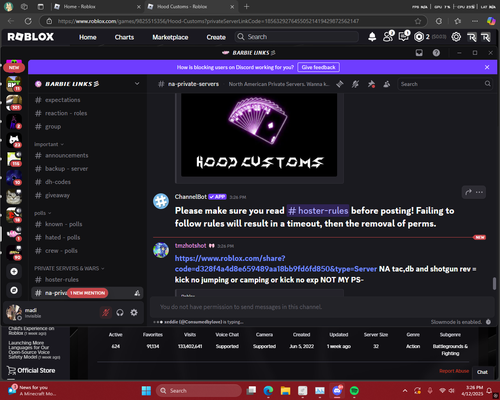Viewport: 500px width, 400px height.
Task: Collapse the polls channel category
Action: (43, 213)
